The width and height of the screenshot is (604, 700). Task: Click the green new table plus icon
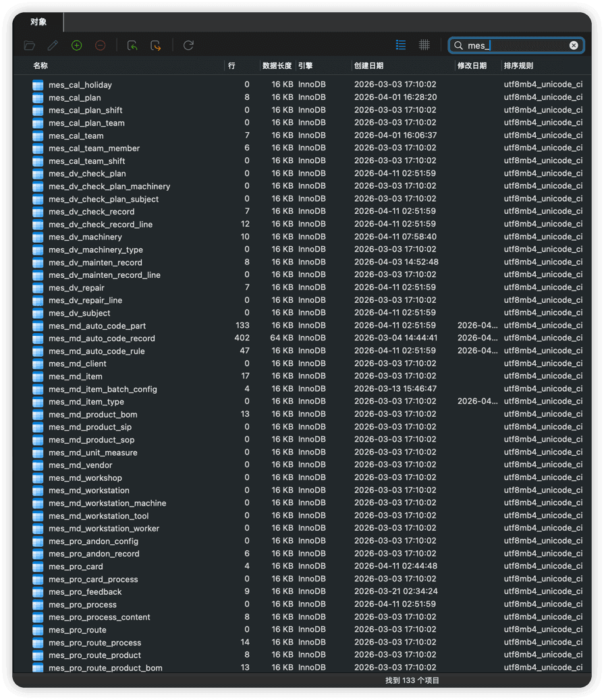(77, 45)
